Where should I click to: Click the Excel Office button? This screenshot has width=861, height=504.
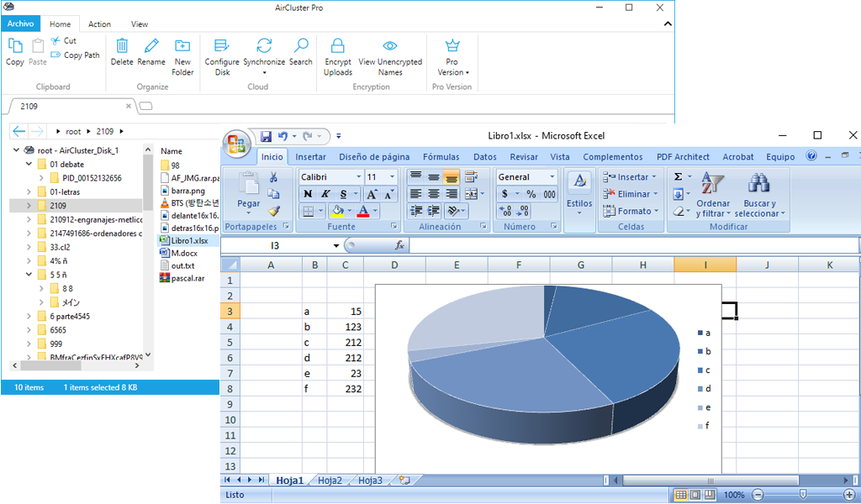coord(236,144)
